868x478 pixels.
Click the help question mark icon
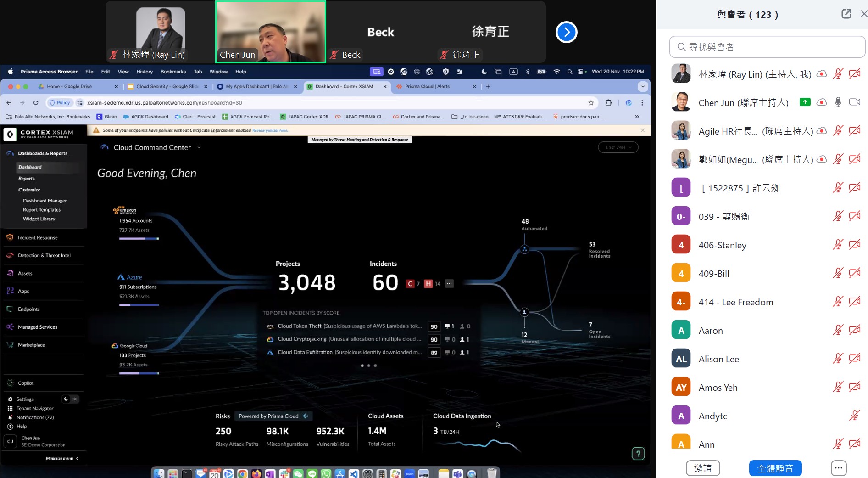[638, 454]
